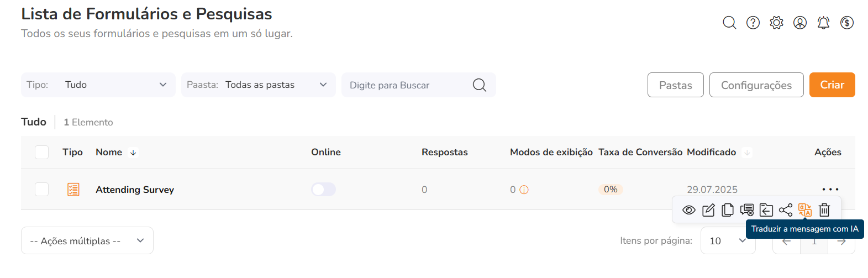This screenshot has height=278, width=868.
Task: Check the Attending Survey row checkbox
Action: coord(42,190)
